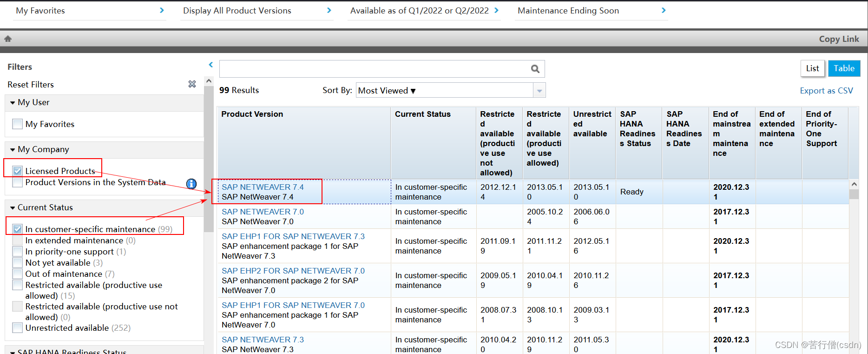Check Out of maintenance filter

(17, 274)
